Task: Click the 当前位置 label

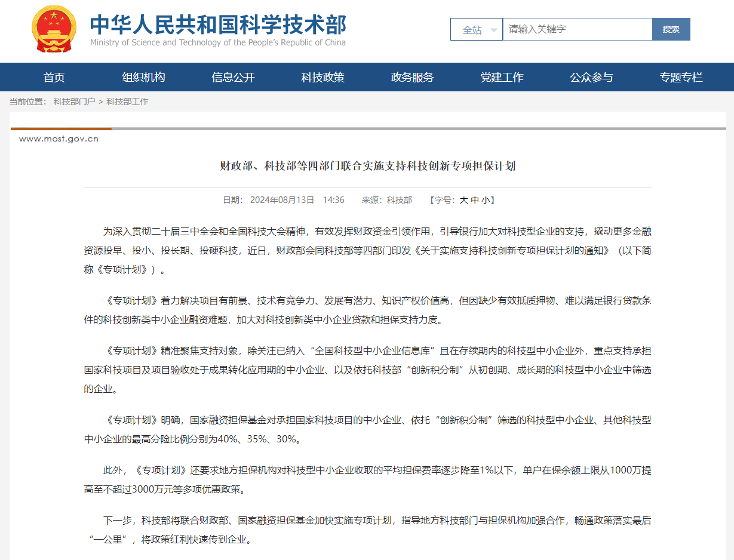Action: pyautogui.click(x=27, y=101)
